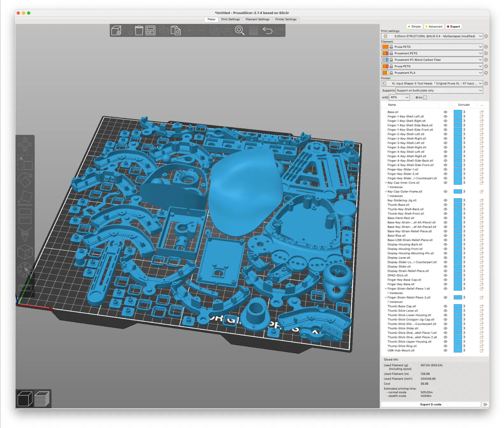Viewport: 504px width, 428px height.
Task: Select the Measure ruler tool
Action: [x=25, y=287]
